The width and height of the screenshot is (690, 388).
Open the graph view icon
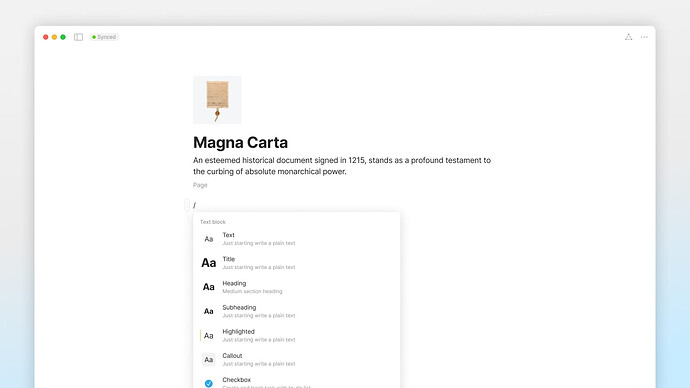coord(628,37)
